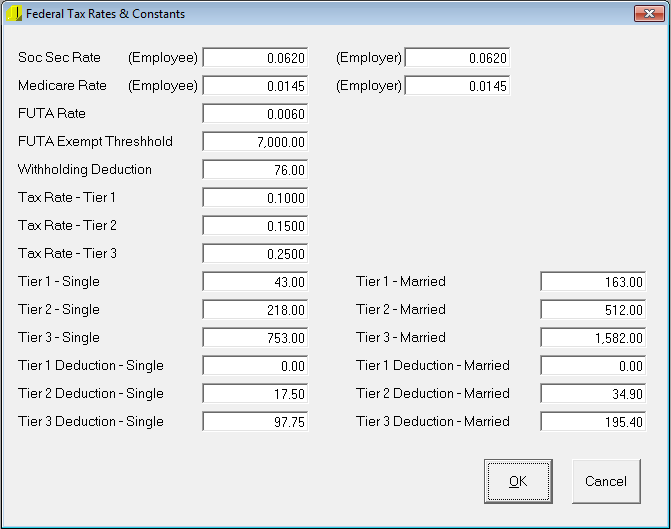Select the Withholding Deduction field
The image size is (671, 529).
pyautogui.click(x=255, y=170)
